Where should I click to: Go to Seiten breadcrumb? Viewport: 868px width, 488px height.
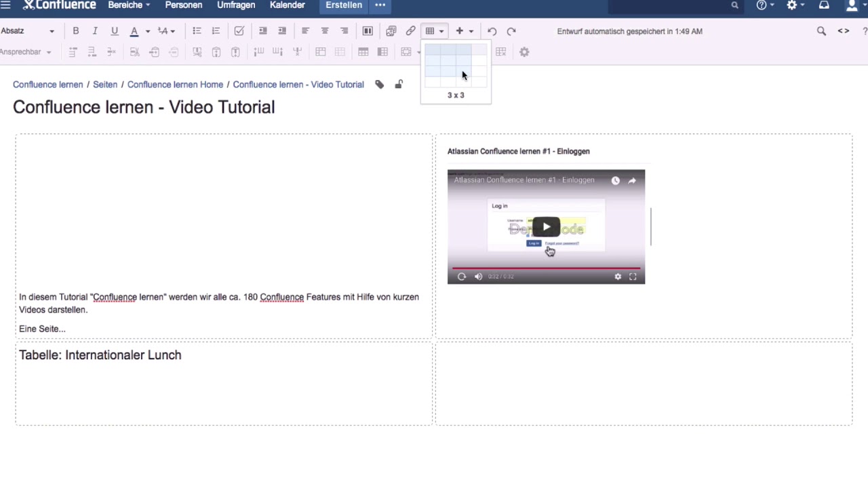click(105, 85)
